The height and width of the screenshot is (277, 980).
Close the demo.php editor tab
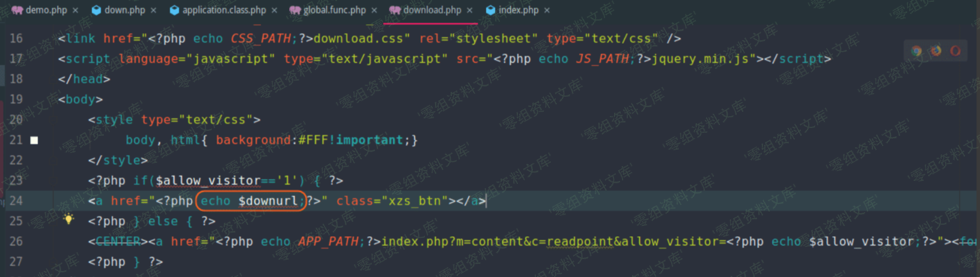[75, 10]
